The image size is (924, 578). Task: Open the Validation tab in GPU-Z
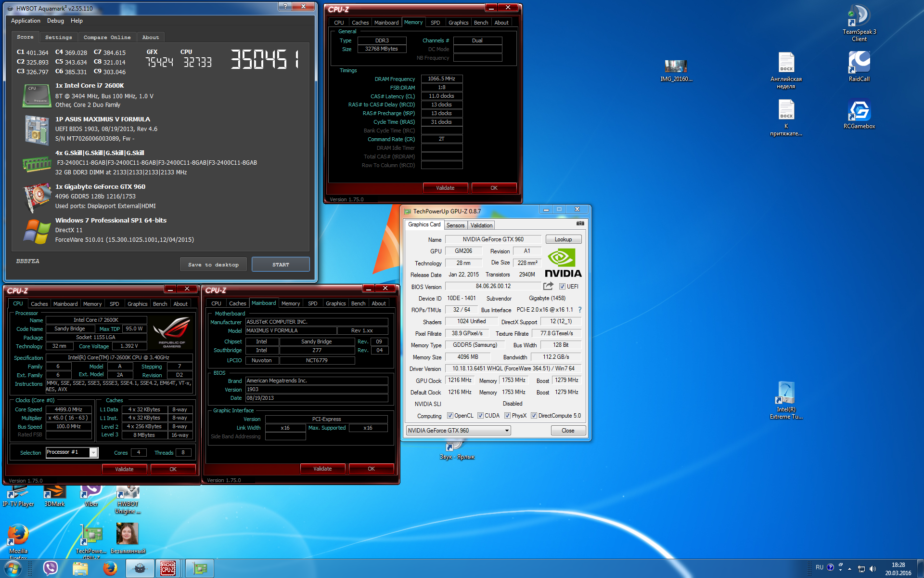click(x=481, y=225)
